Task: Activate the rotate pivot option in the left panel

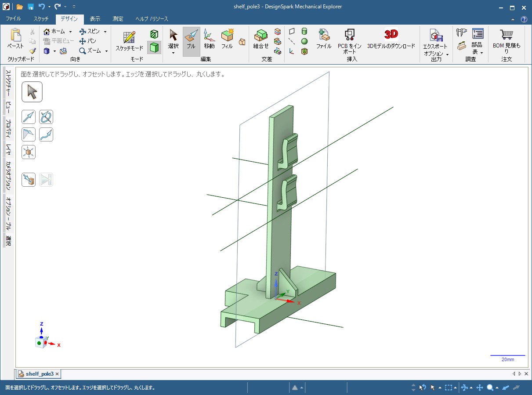Action: (46, 117)
